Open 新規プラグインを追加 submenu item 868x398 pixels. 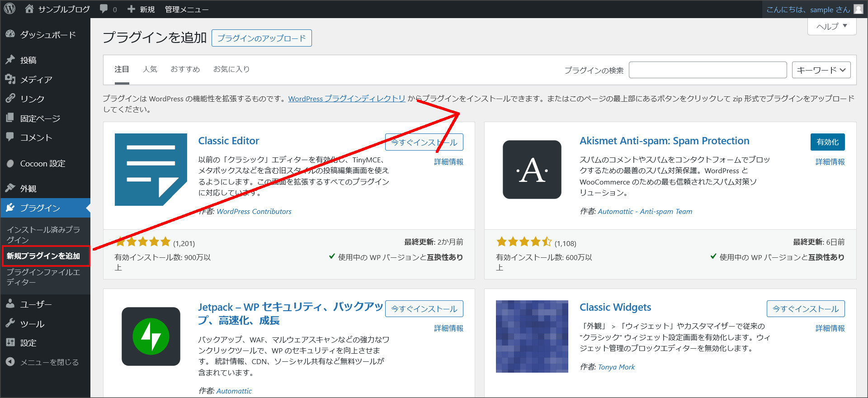click(43, 256)
